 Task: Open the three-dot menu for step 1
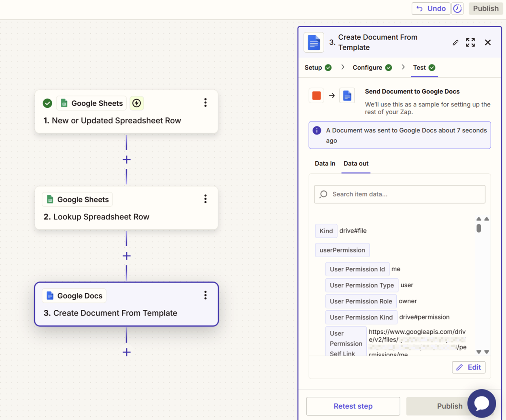(x=205, y=103)
